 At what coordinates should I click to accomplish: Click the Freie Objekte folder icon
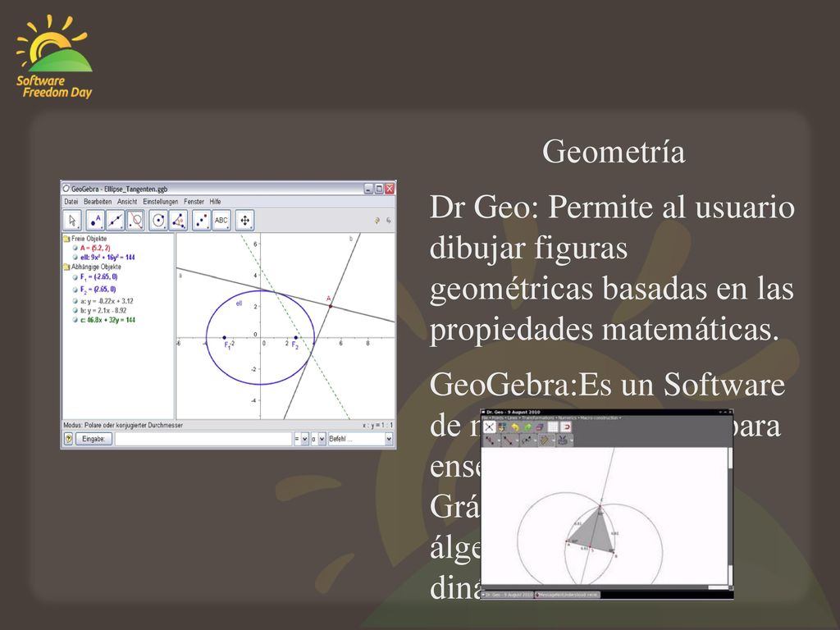[x=66, y=239]
